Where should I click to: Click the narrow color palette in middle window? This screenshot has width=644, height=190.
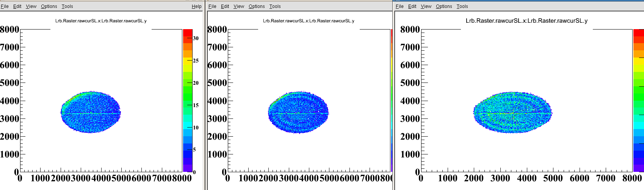(392, 100)
